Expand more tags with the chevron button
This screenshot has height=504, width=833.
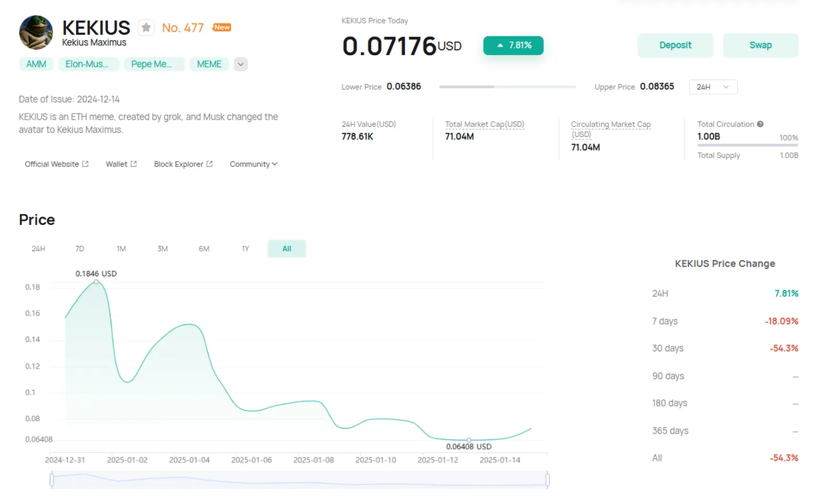(241, 64)
